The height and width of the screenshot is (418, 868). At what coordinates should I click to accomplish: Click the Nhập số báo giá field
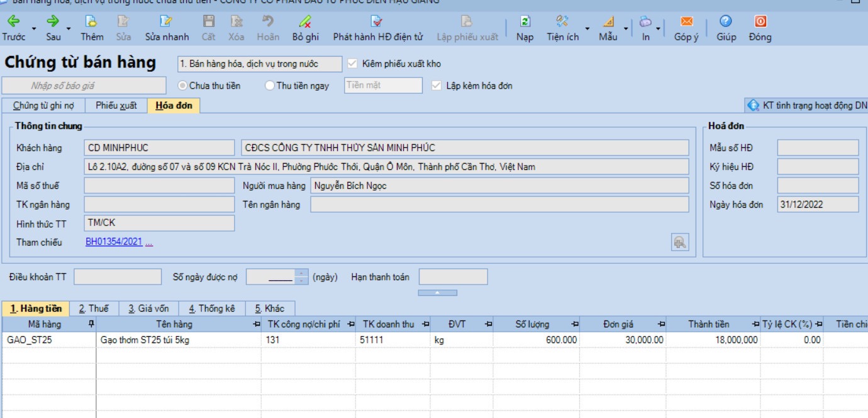pos(84,85)
